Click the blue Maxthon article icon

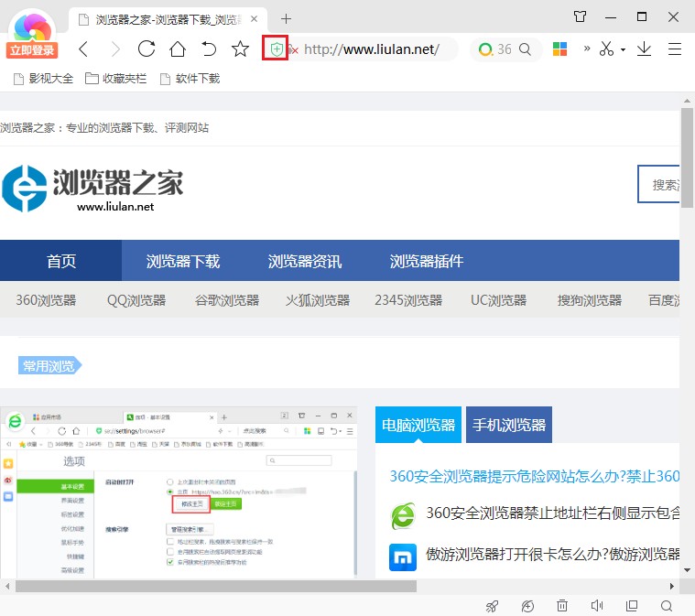click(403, 557)
